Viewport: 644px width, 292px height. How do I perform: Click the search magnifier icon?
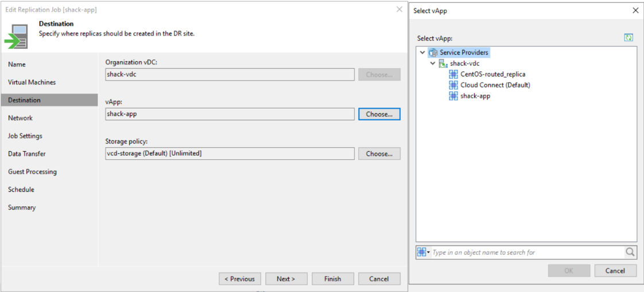coord(630,252)
